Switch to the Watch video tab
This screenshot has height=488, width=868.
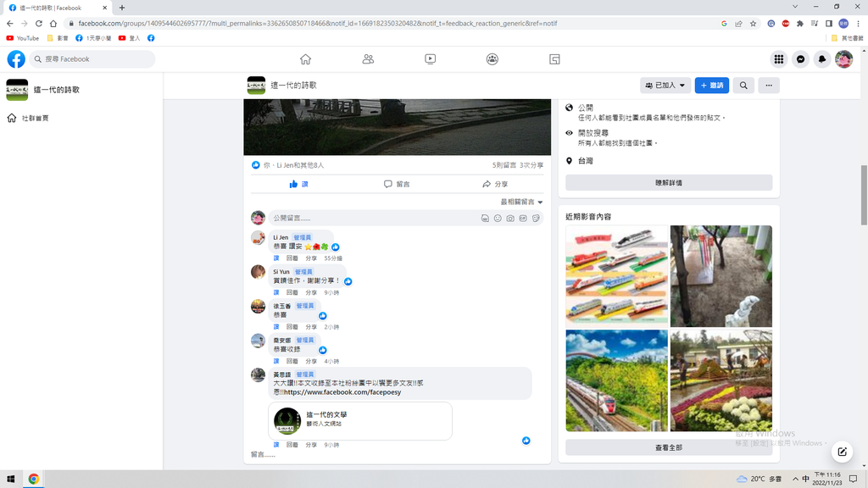(431, 59)
